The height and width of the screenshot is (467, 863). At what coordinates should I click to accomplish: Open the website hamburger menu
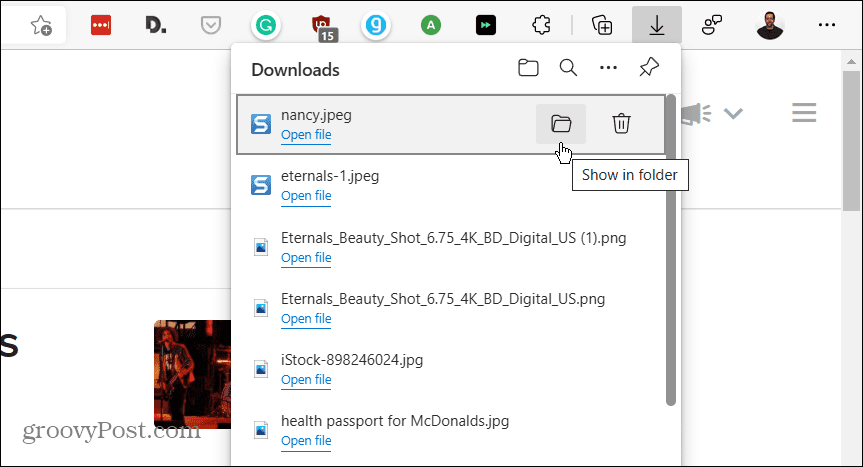click(x=804, y=113)
